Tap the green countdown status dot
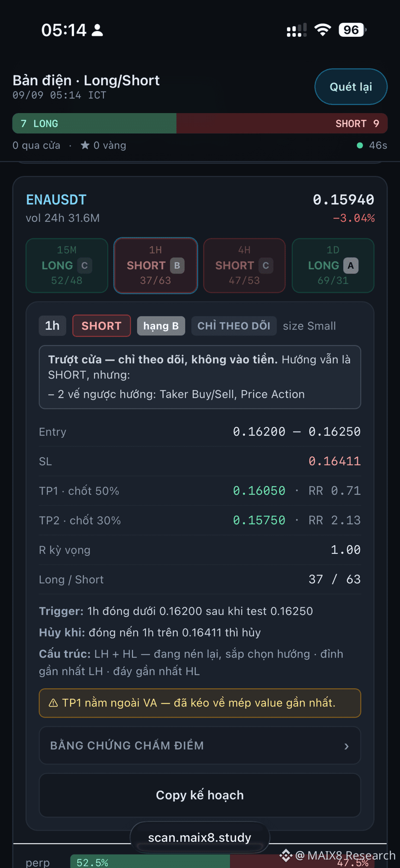 [x=360, y=145]
